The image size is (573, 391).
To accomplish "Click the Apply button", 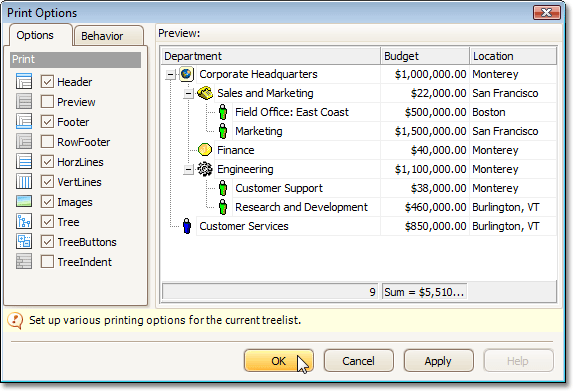I will point(439,361).
